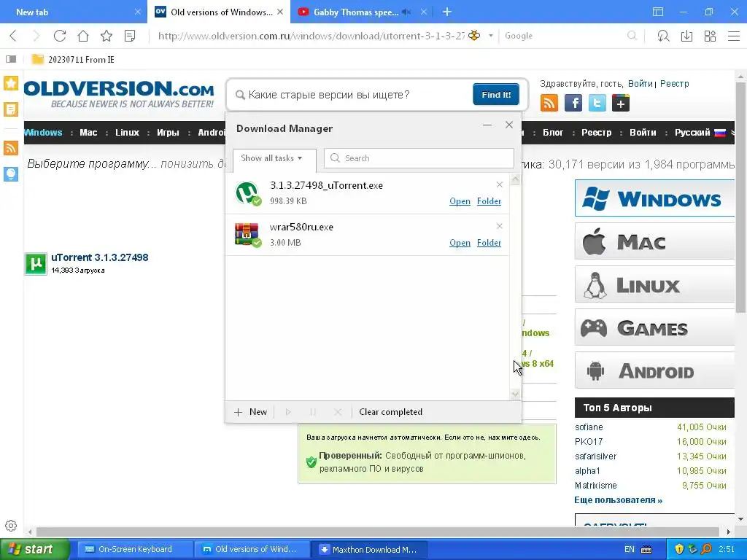Open the extensions grid icon
This screenshot has width=747, height=560.
710,36
